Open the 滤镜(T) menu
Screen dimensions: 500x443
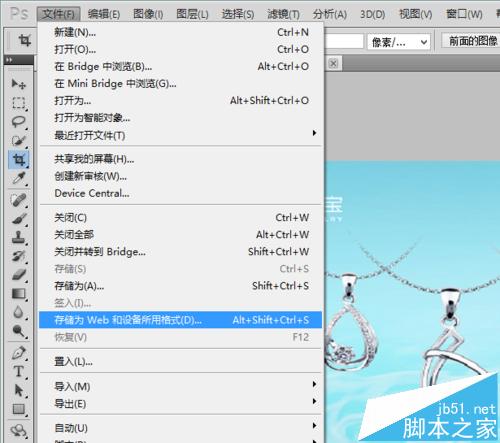point(283,14)
